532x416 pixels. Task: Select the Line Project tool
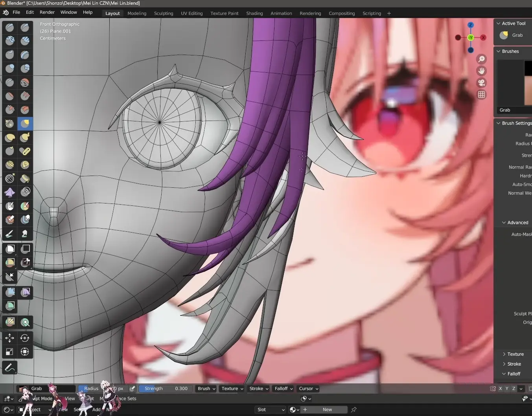coord(10,277)
